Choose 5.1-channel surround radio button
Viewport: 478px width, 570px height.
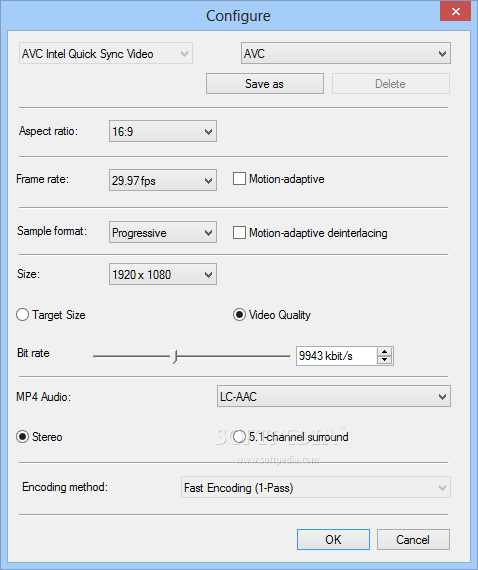pyautogui.click(x=239, y=437)
